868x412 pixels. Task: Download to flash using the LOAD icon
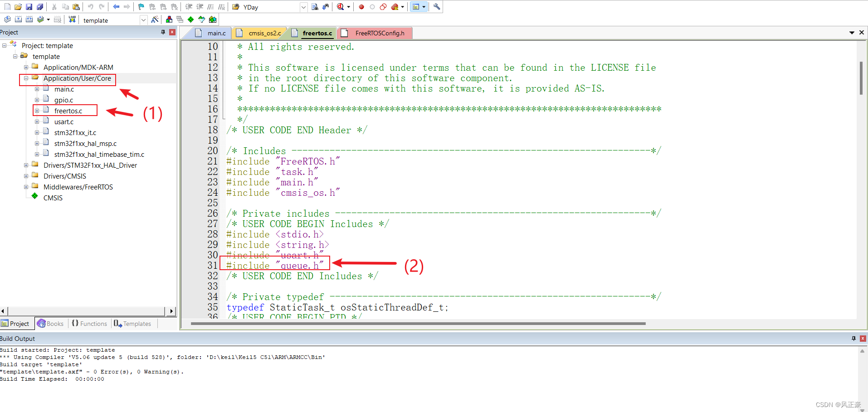pyautogui.click(x=72, y=19)
